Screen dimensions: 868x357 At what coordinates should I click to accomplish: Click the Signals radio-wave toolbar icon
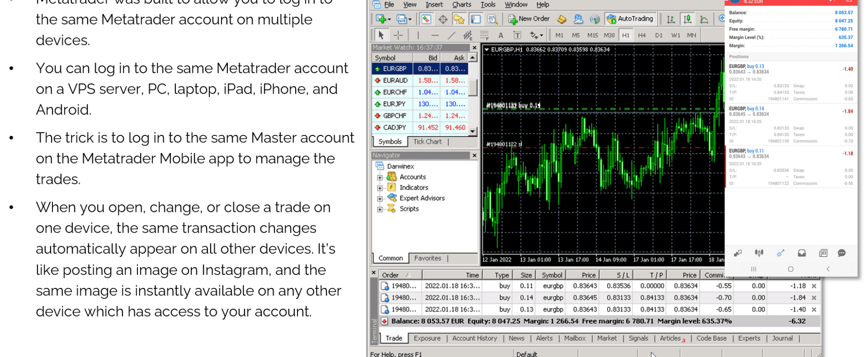595,19
